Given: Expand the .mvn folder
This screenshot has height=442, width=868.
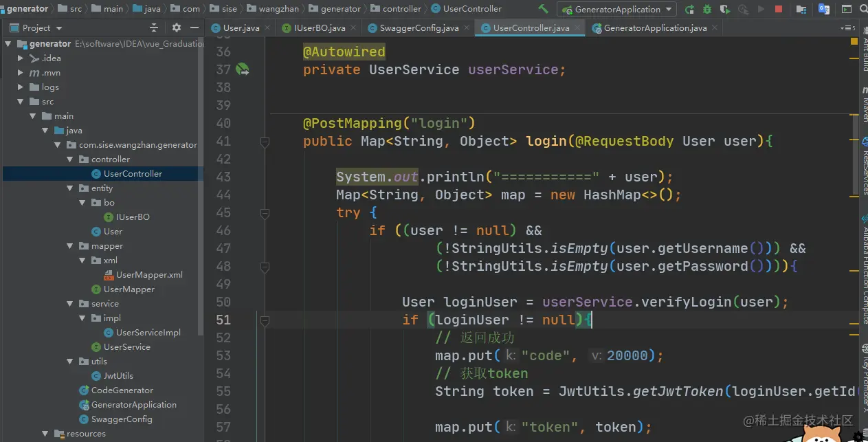Looking at the screenshot, I should click(21, 73).
